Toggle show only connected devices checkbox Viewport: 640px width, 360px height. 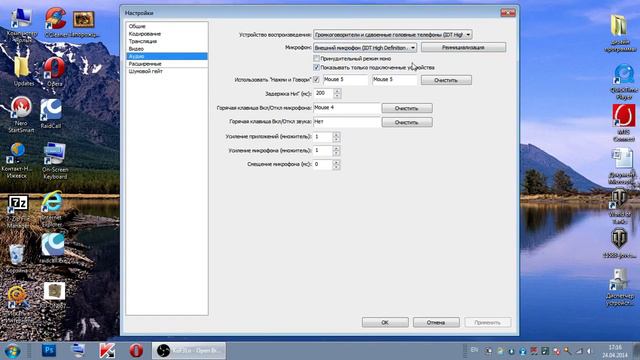[316, 67]
